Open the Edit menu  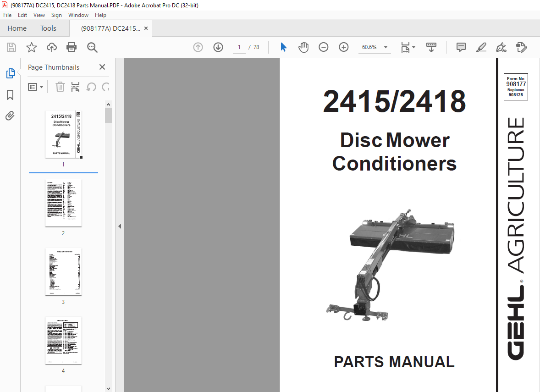pos(22,15)
